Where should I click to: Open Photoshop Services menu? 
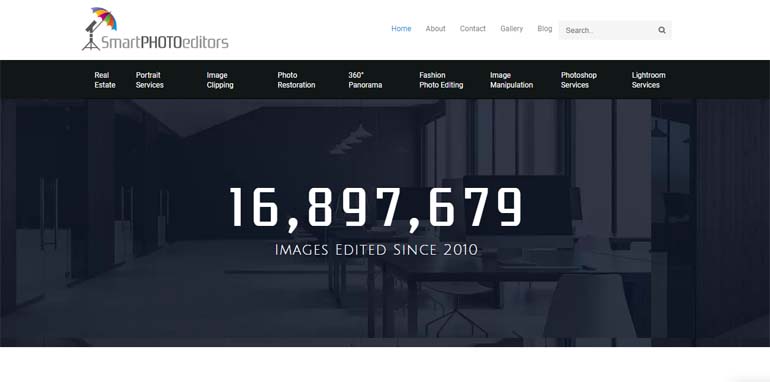pyautogui.click(x=578, y=80)
